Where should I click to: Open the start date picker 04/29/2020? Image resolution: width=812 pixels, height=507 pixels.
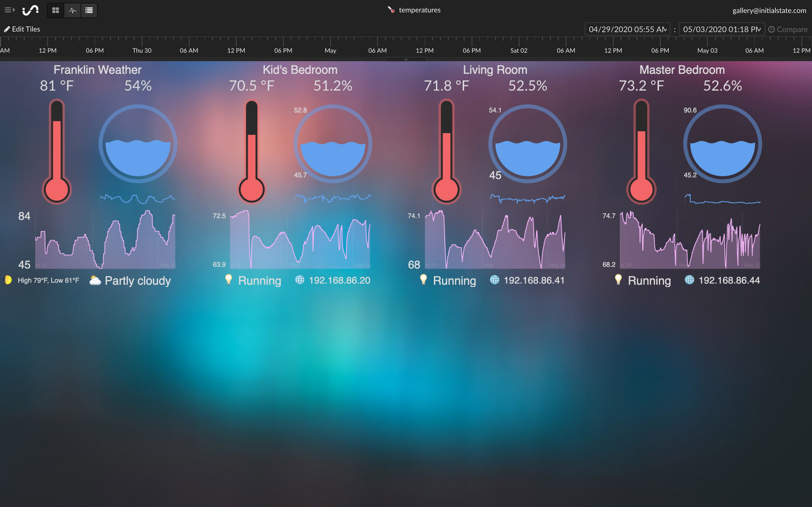pos(627,29)
